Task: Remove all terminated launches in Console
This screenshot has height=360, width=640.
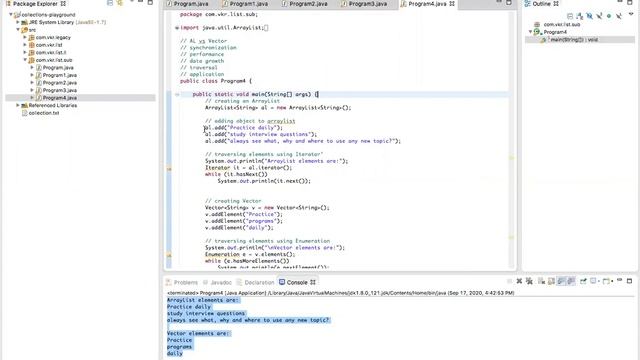Action: coord(529,281)
